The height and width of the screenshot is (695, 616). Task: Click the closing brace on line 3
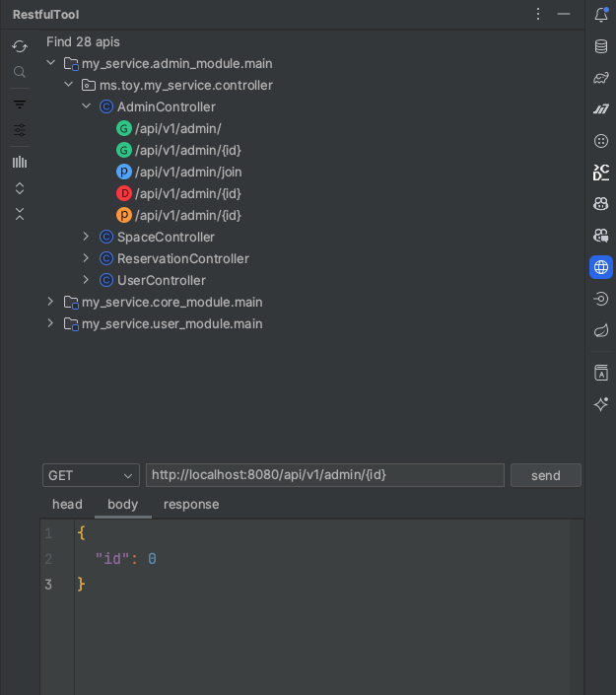[81, 585]
